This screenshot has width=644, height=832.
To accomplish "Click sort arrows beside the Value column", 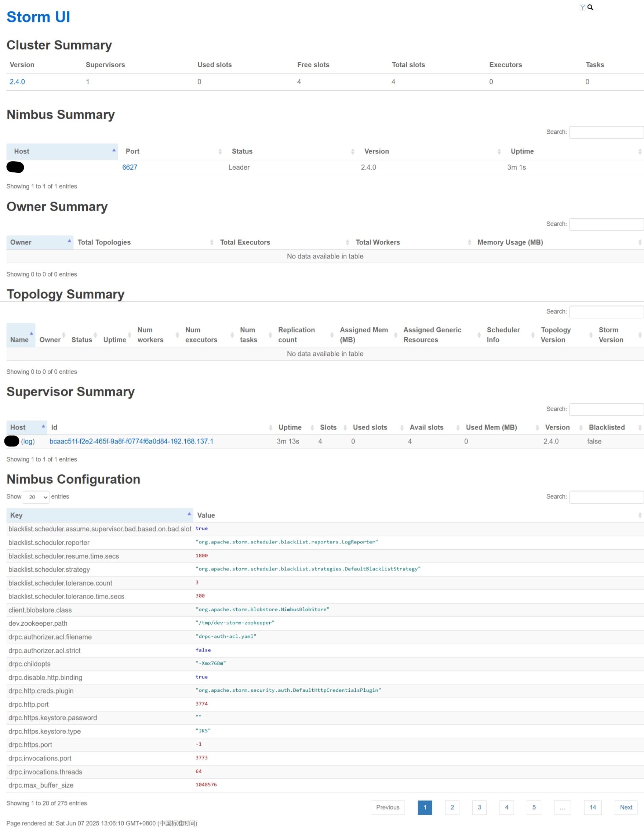I will tap(640, 516).
